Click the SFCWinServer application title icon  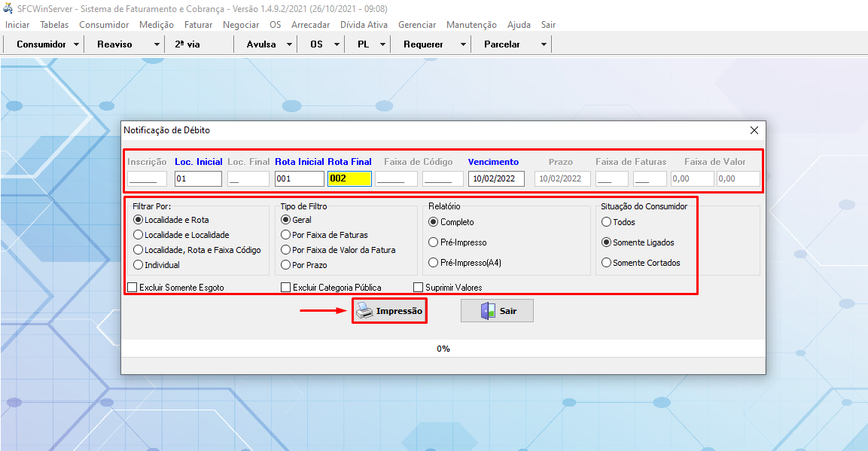[8, 8]
